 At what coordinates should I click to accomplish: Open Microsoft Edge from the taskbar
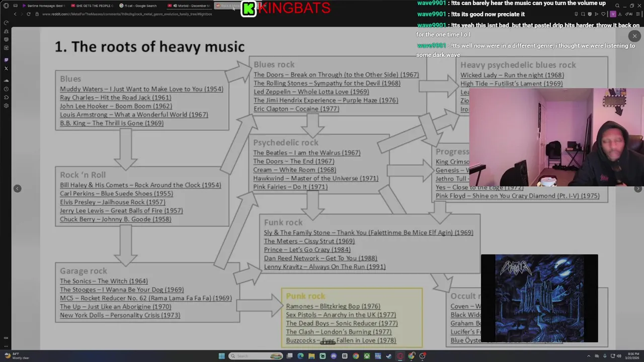pos(300,356)
